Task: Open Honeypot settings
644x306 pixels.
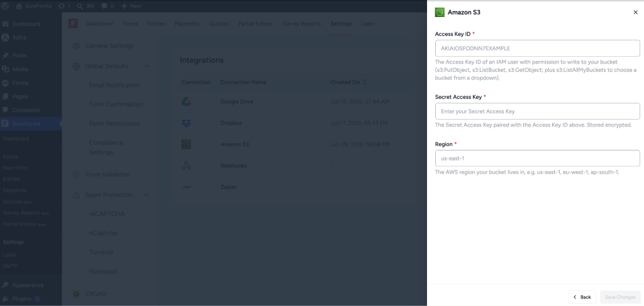Action: point(104,271)
